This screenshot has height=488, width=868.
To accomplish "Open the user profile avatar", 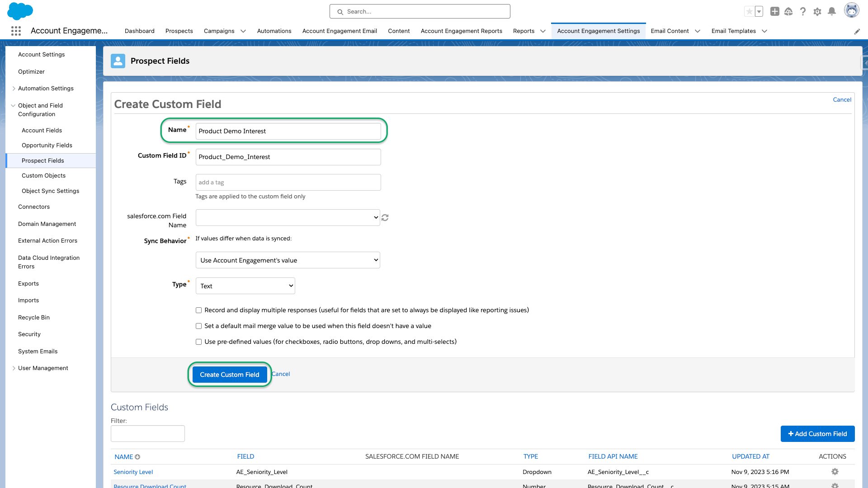I will (852, 10).
